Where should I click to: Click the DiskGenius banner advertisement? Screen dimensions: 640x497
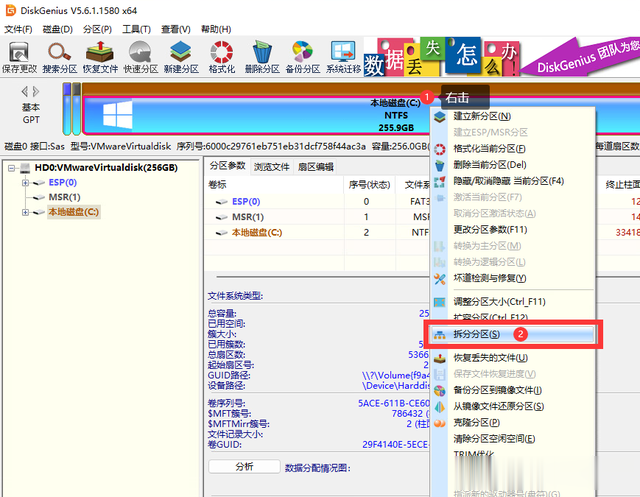(x=502, y=57)
